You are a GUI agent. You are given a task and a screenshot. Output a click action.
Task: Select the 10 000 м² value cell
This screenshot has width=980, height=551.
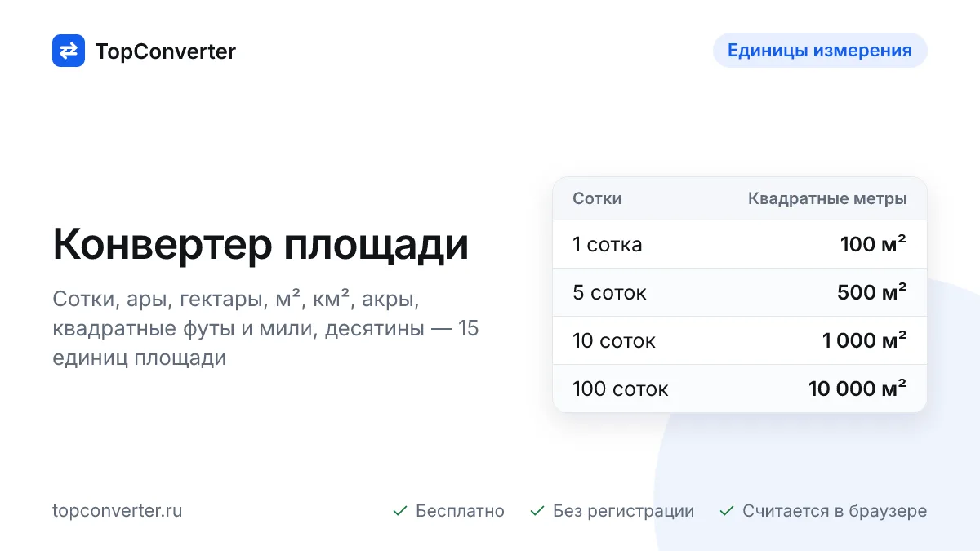click(857, 389)
